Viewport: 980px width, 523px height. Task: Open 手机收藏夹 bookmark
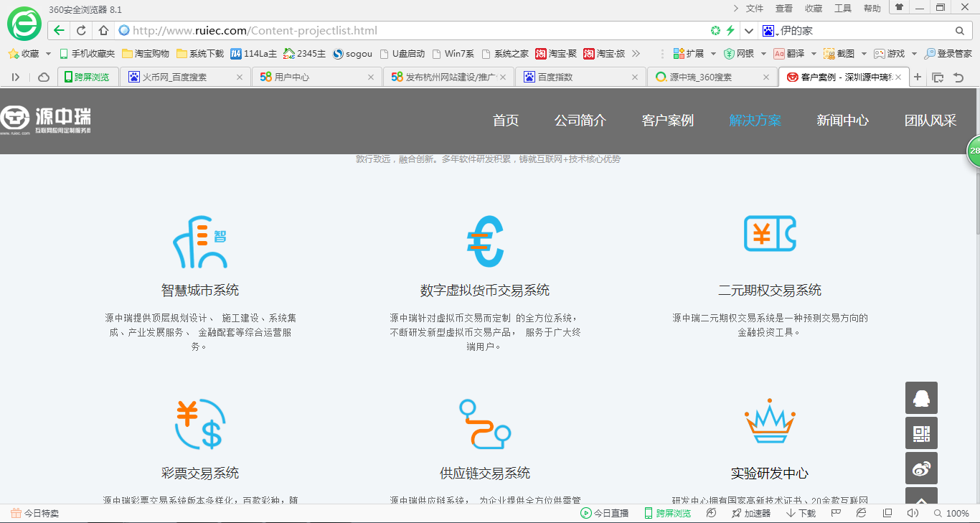(x=87, y=54)
